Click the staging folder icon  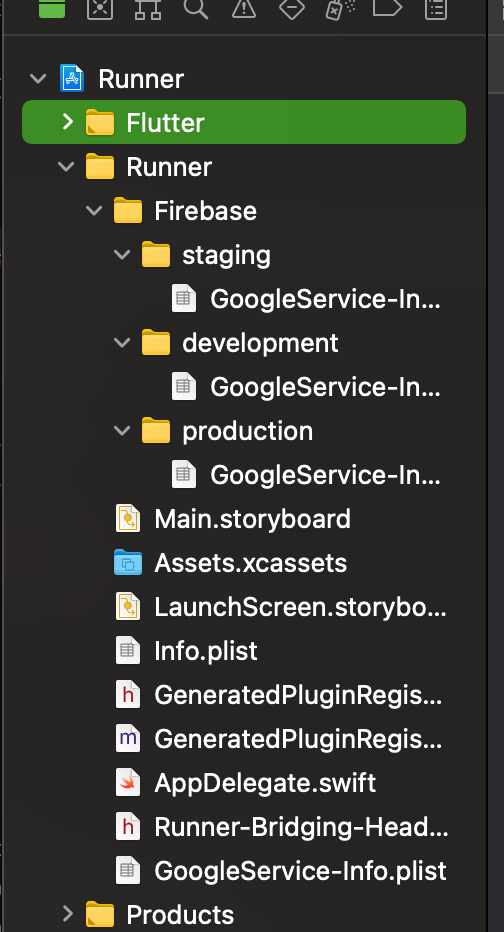point(156,254)
